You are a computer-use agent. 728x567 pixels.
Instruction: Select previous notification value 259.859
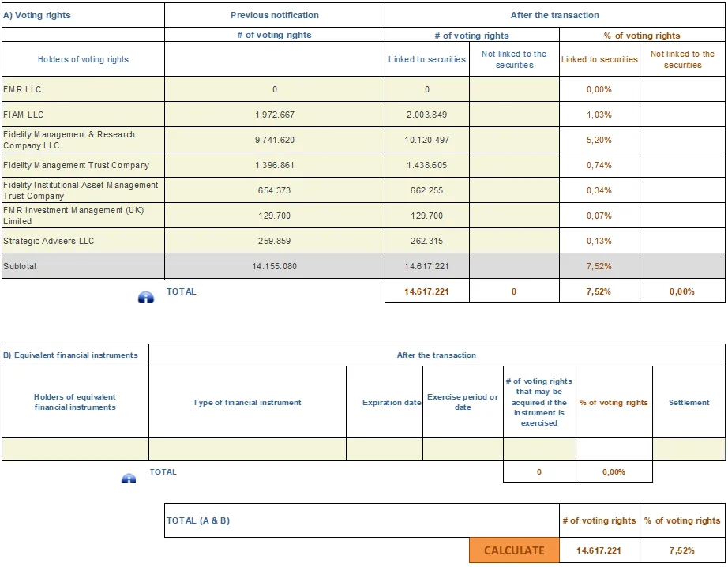[x=275, y=241]
